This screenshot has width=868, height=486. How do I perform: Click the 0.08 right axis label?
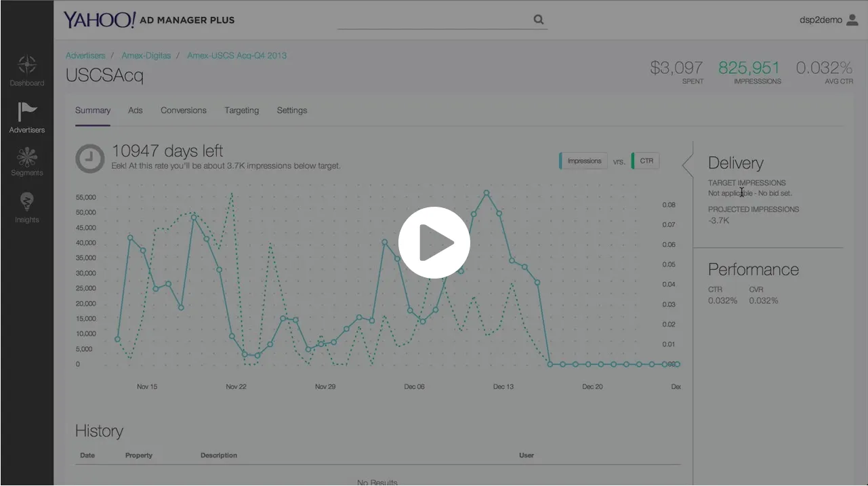coord(669,205)
